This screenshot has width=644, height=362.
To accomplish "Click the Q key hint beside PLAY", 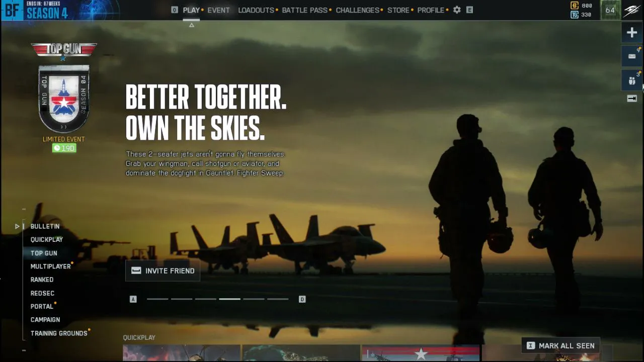I will click(x=175, y=10).
